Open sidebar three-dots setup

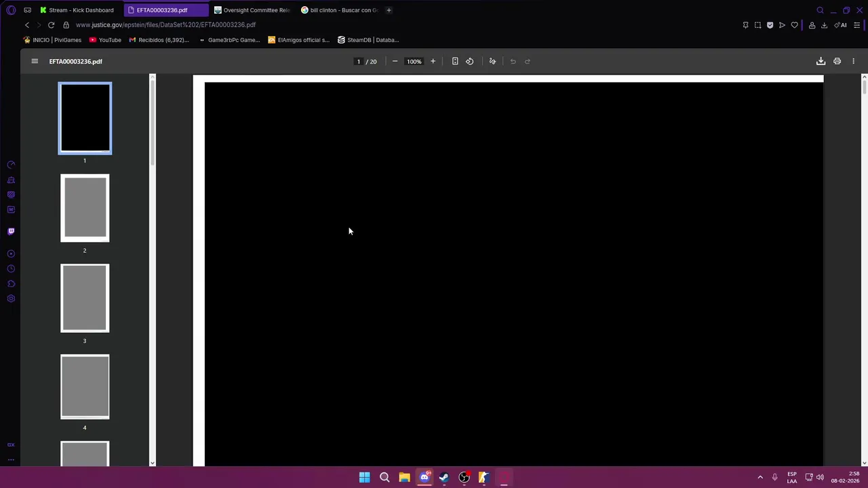coord(11,460)
